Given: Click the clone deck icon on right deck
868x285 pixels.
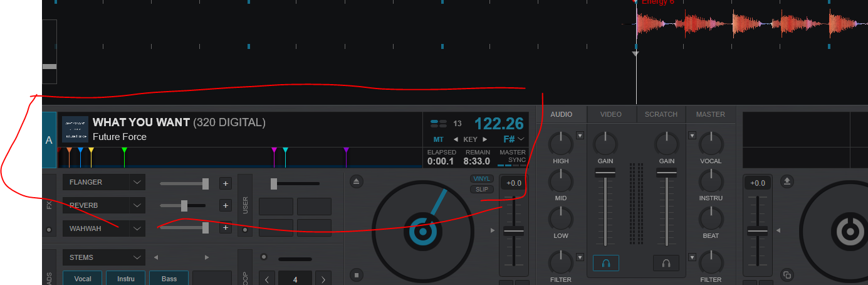Looking at the screenshot, I should pyautogui.click(x=787, y=275).
